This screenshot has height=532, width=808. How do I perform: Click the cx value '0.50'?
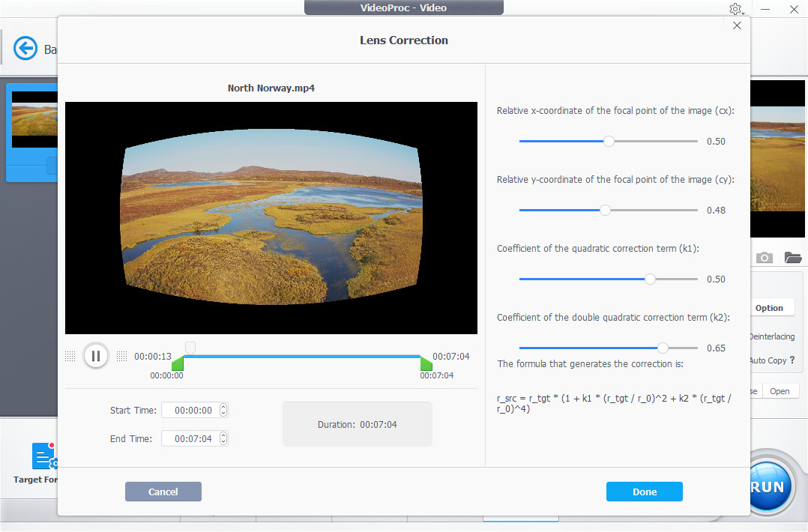716,141
